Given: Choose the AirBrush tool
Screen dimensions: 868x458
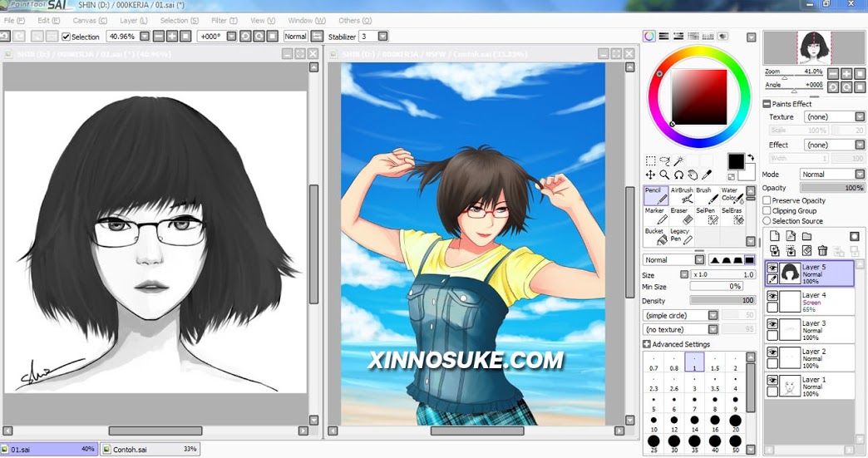Looking at the screenshot, I should [682, 195].
